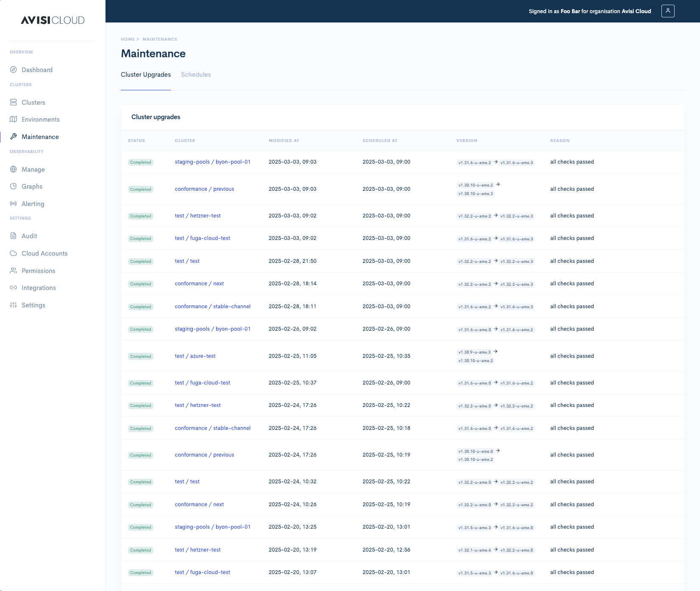The width and height of the screenshot is (700, 591).
Task: Open the Audit log section
Action: (29, 236)
